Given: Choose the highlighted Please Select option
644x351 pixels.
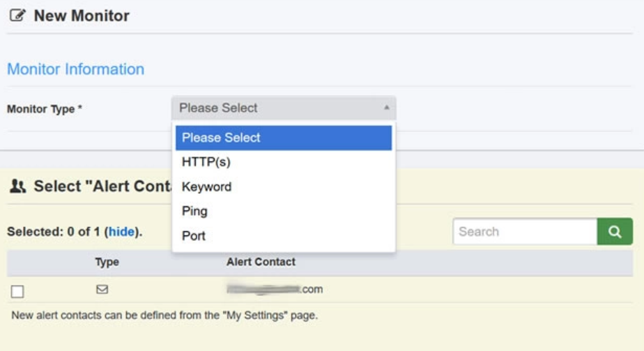Looking at the screenshot, I should [283, 138].
